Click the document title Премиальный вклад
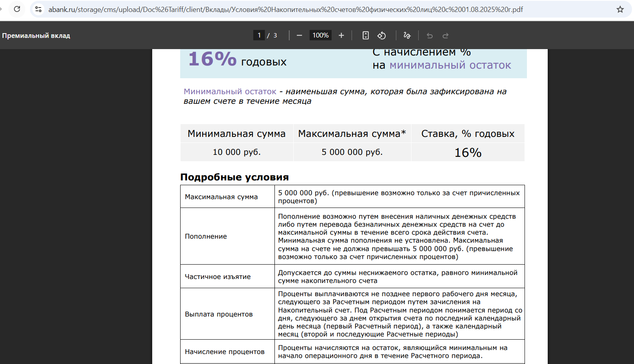This screenshot has height=364, width=634. 36,36
